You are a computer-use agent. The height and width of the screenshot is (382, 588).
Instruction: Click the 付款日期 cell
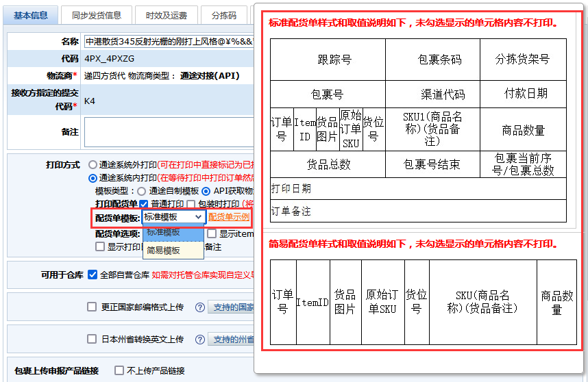tap(523, 94)
